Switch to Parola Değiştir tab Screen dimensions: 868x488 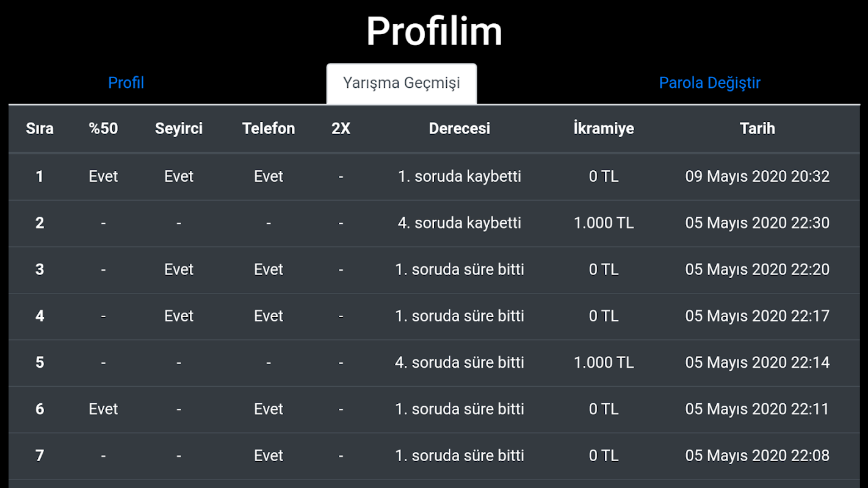click(x=709, y=82)
